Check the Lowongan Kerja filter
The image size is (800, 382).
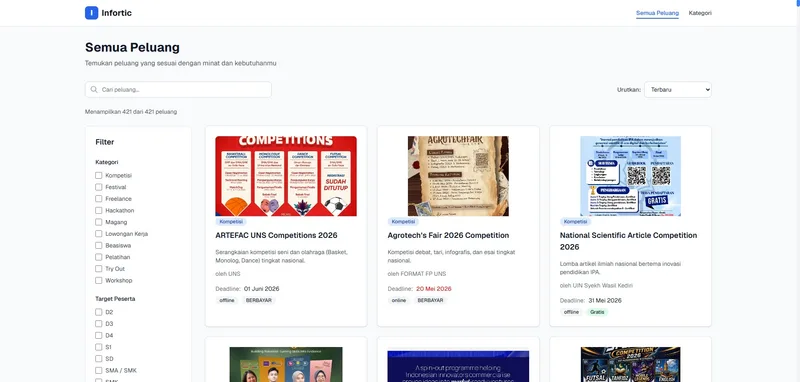(x=98, y=234)
